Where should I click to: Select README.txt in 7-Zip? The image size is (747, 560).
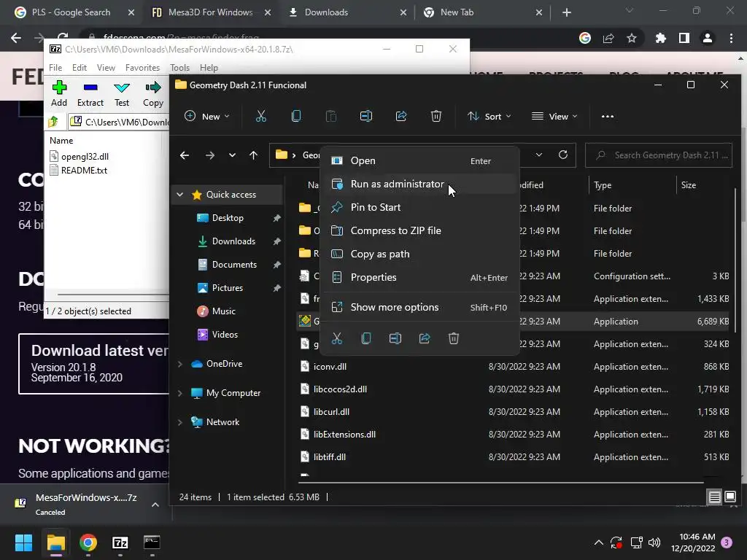click(x=79, y=170)
